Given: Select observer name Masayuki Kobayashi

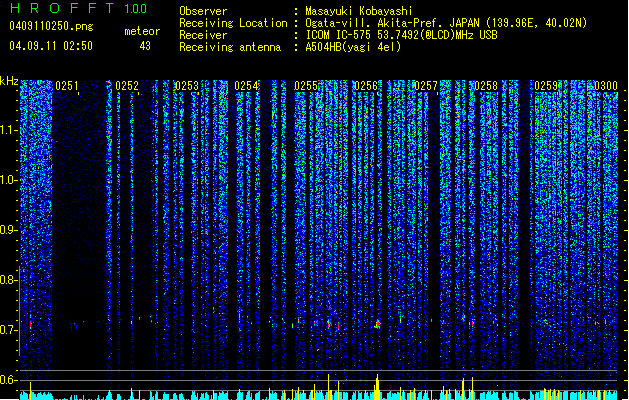Looking at the screenshot, I should tap(359, 11).
